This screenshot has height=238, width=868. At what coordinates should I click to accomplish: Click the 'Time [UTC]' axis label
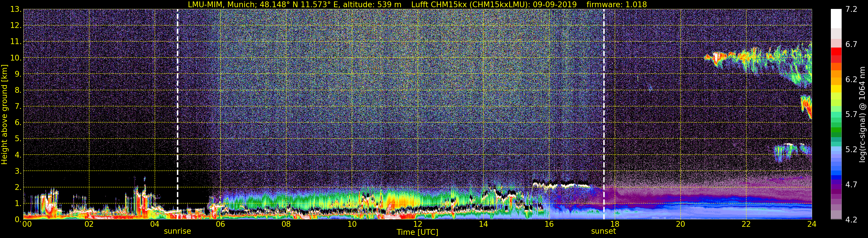417,232
